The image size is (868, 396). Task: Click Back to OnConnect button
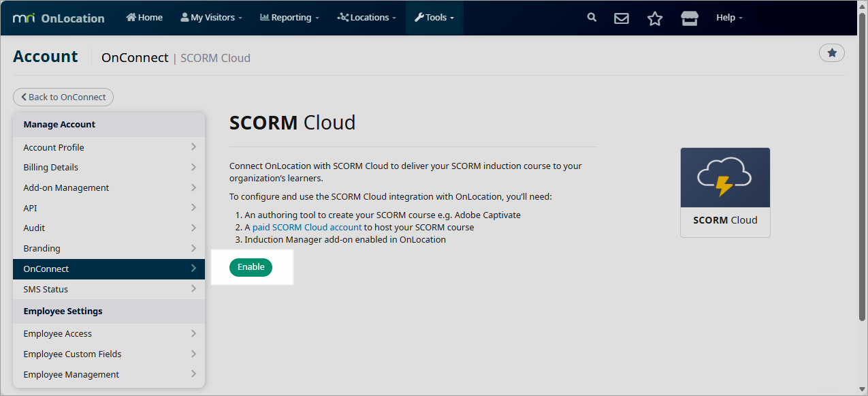[x=63, y=97]
